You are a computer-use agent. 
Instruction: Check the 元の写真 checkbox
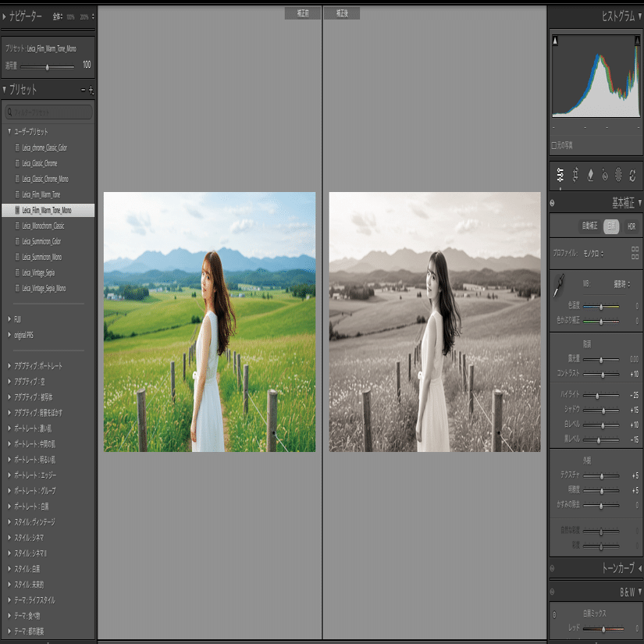553,145
